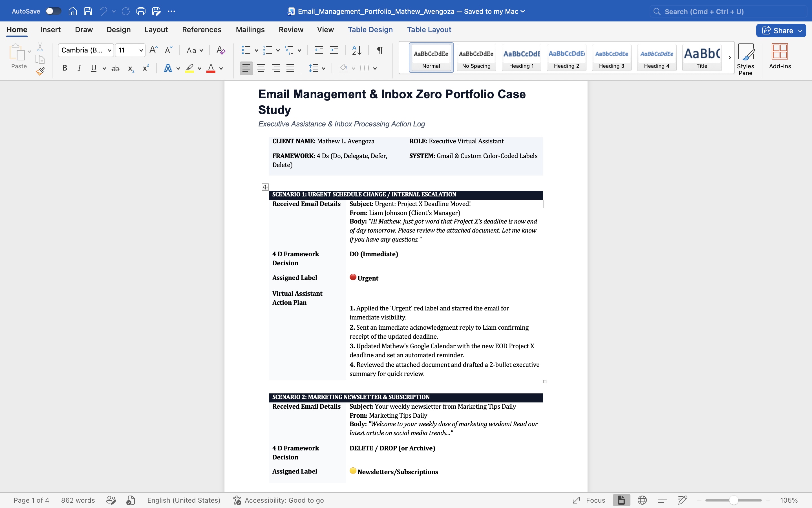Open the font size dropdown
Viewport: 812px width, 508px height.
pos(141,51)
